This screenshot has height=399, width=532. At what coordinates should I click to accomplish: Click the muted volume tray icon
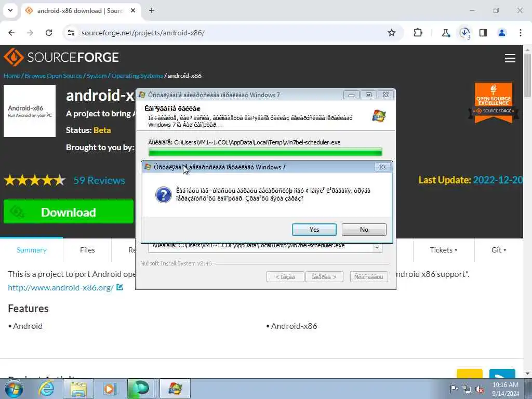pyautogui.click(x=480, y=389)
